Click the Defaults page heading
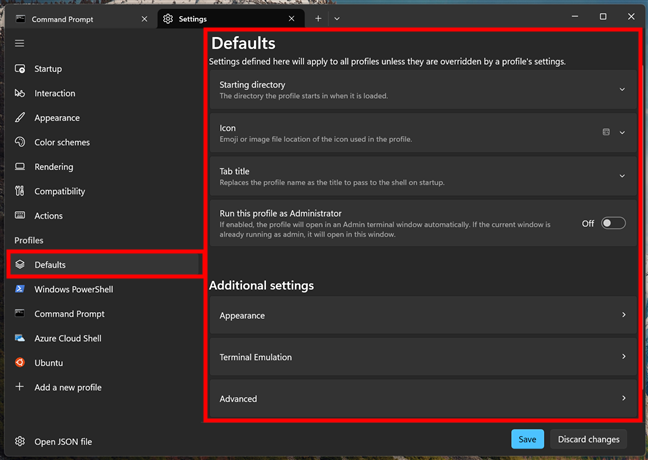Image resolution: width=648 pixels, height=460 pixels. (243, 43)
